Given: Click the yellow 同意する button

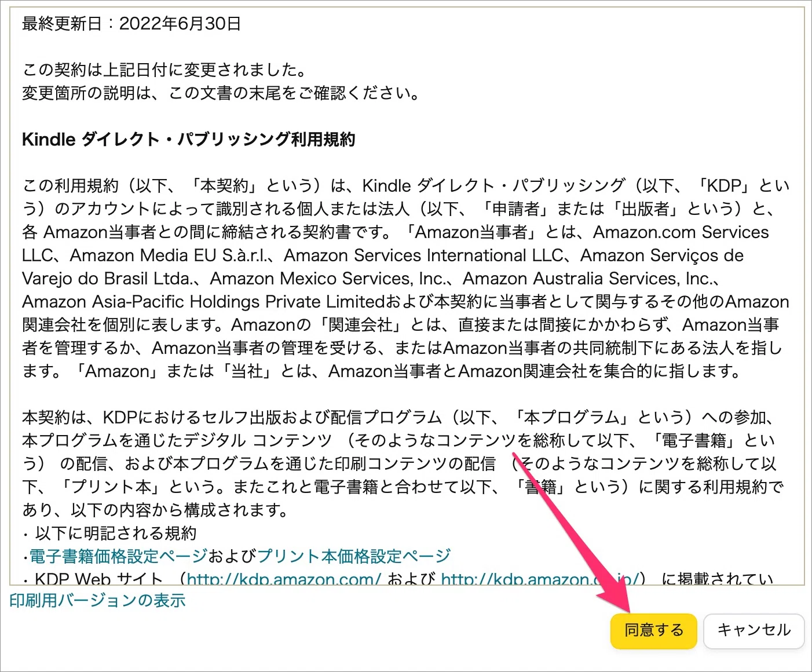Looking at the screenshot, I should point(653,630).
